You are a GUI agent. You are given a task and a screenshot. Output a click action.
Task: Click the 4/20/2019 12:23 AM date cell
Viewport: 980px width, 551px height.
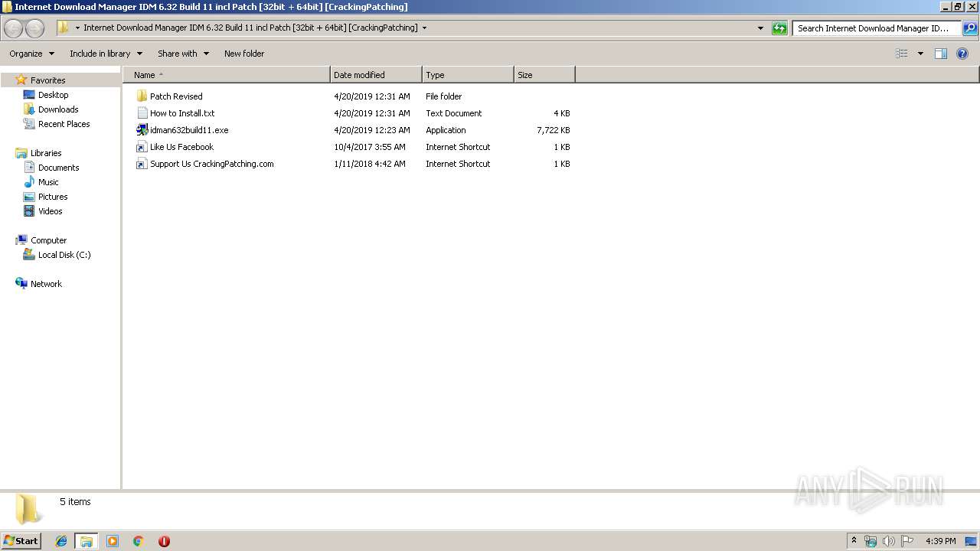[372, 130]
